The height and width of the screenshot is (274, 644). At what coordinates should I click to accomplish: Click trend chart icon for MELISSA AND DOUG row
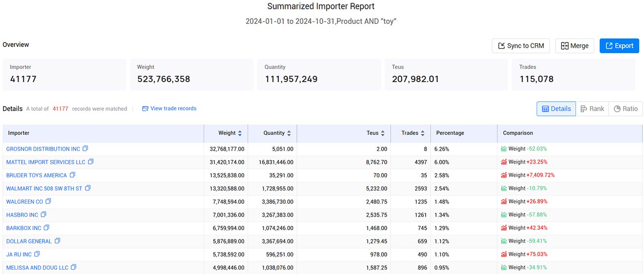pos(504,267)
